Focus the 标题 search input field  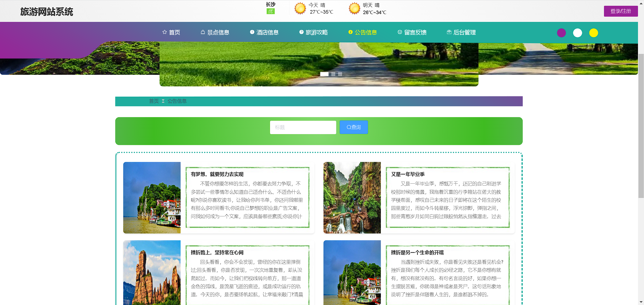(x=303, y=127)
